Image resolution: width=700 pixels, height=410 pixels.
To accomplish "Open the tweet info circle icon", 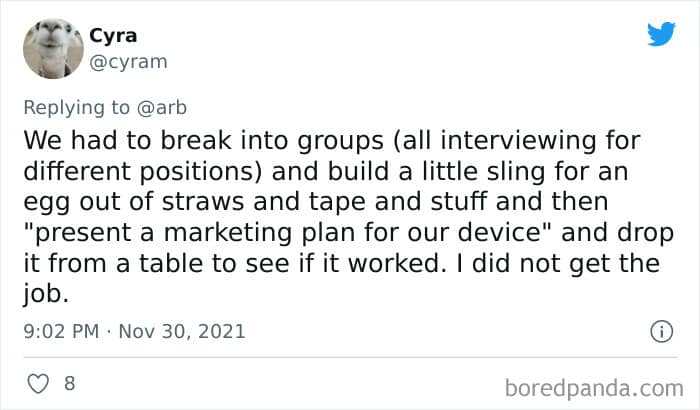I will click(x=661, y=331).
